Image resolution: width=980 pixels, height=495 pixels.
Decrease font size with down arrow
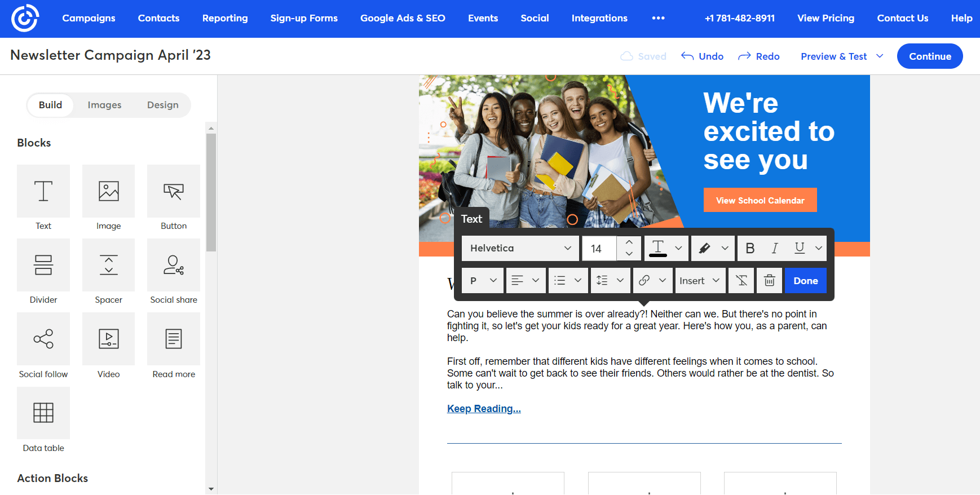coord(629,254)
